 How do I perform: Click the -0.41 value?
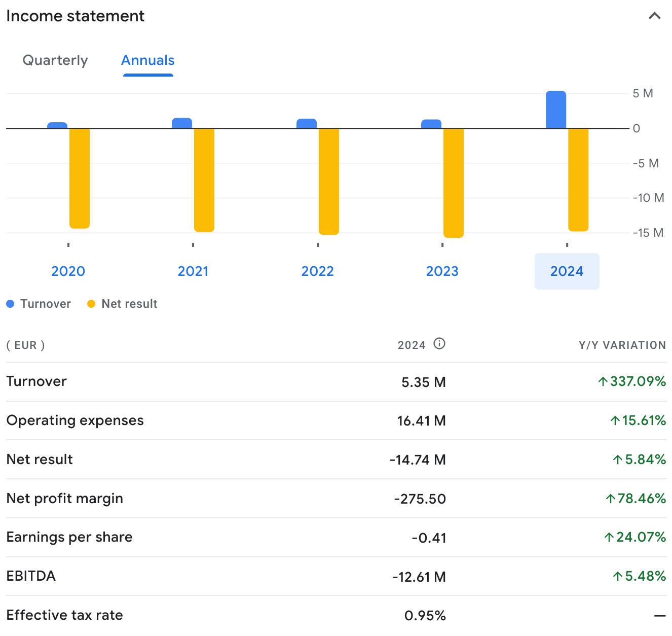click(x=429, y=538)
